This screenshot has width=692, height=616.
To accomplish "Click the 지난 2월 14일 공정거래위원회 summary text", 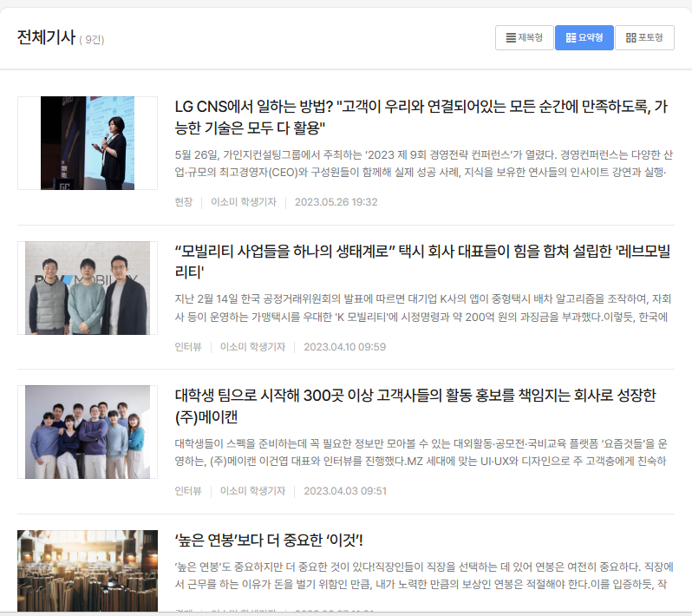I will tap(423, 308).
